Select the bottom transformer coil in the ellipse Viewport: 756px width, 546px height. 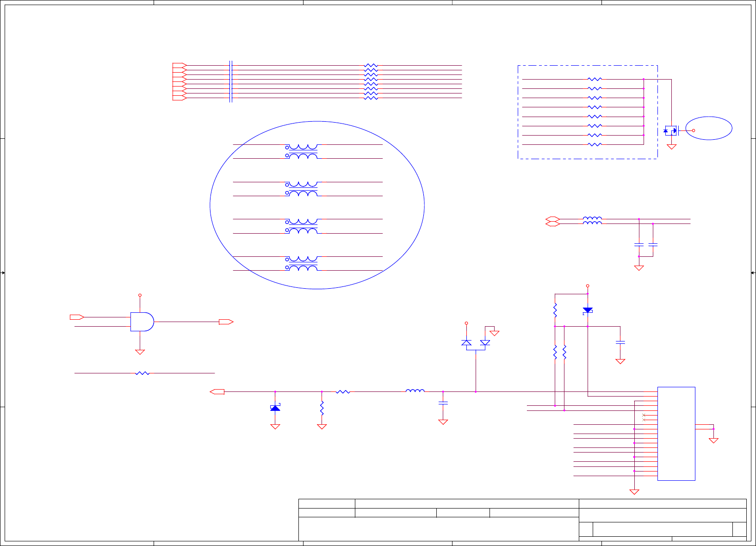click(x=302, y=263)
